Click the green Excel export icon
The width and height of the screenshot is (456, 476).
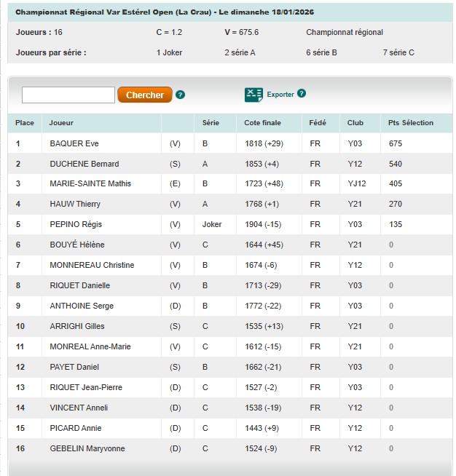click(253, 95)
